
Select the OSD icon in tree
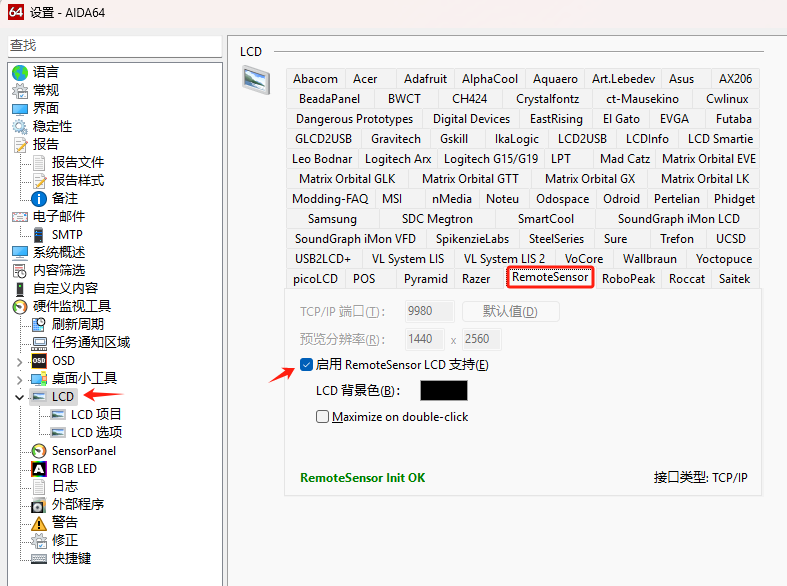[x=39, y=361]
